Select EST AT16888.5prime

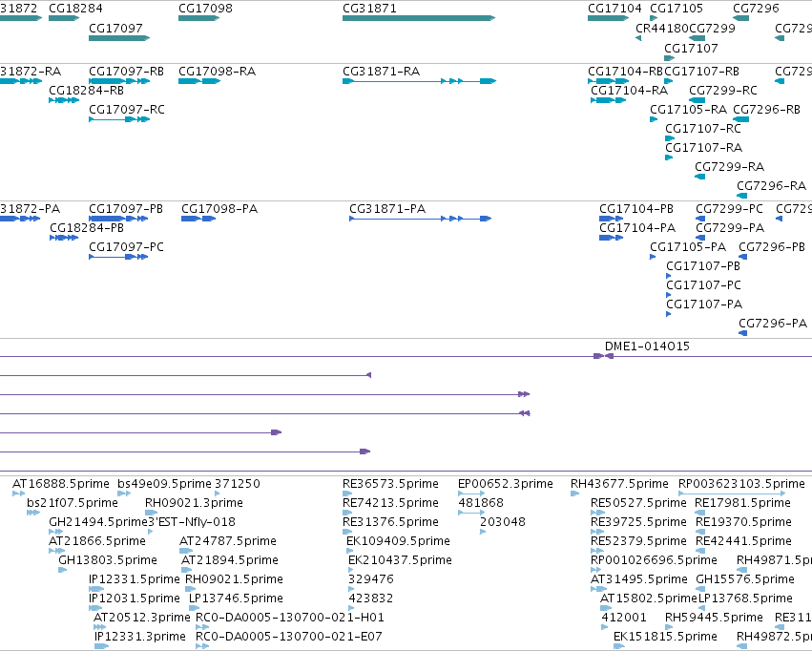coord(19,493)
